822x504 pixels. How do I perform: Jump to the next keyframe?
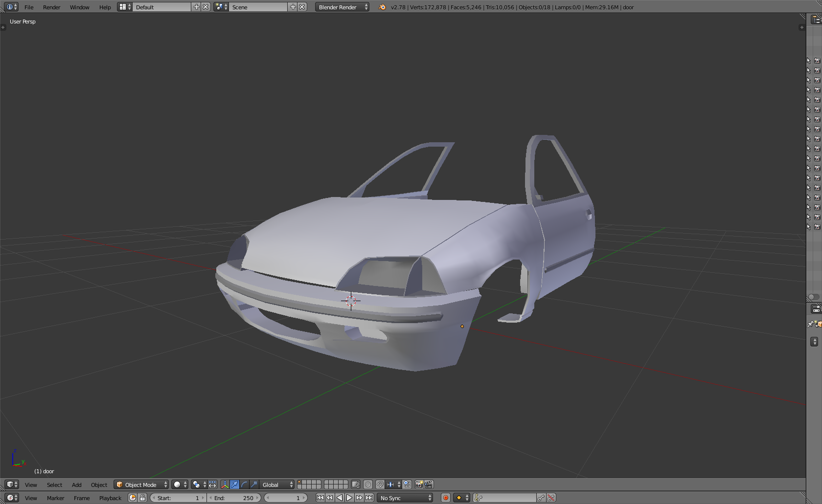(359, 498)
